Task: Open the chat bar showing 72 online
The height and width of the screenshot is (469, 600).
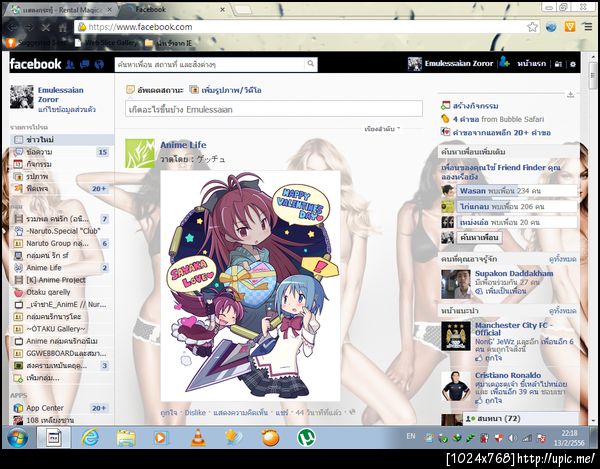Action: (521, 419)
